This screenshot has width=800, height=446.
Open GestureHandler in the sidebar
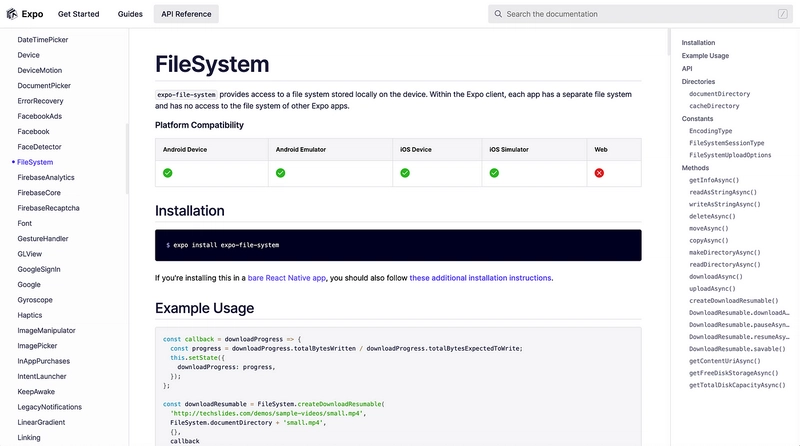[43, 239]
